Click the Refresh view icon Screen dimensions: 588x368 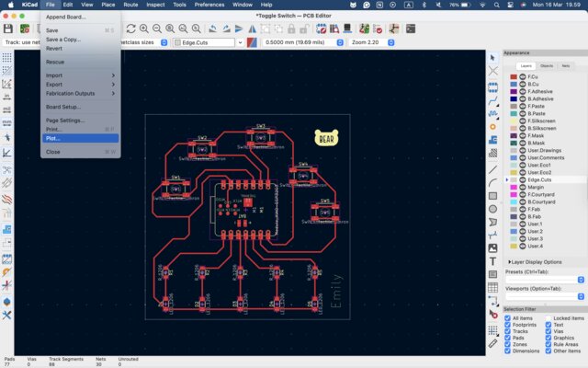(x=130, y=29)
